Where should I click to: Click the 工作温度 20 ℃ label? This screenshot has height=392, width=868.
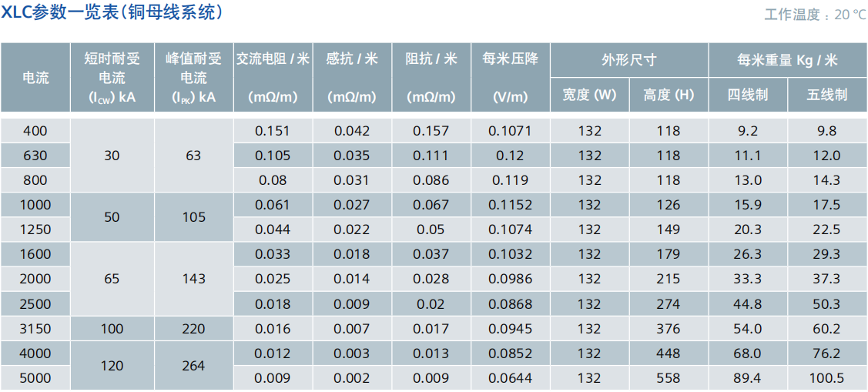tap(815, 15)
